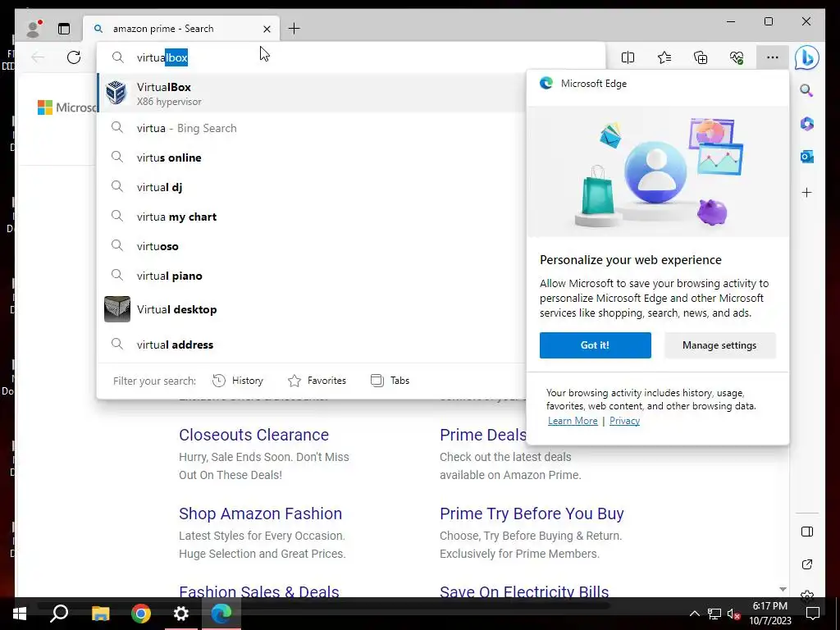Viewport: 840px width, 630px height.
Task: Click the back arrow button
Action: point(38,57)
